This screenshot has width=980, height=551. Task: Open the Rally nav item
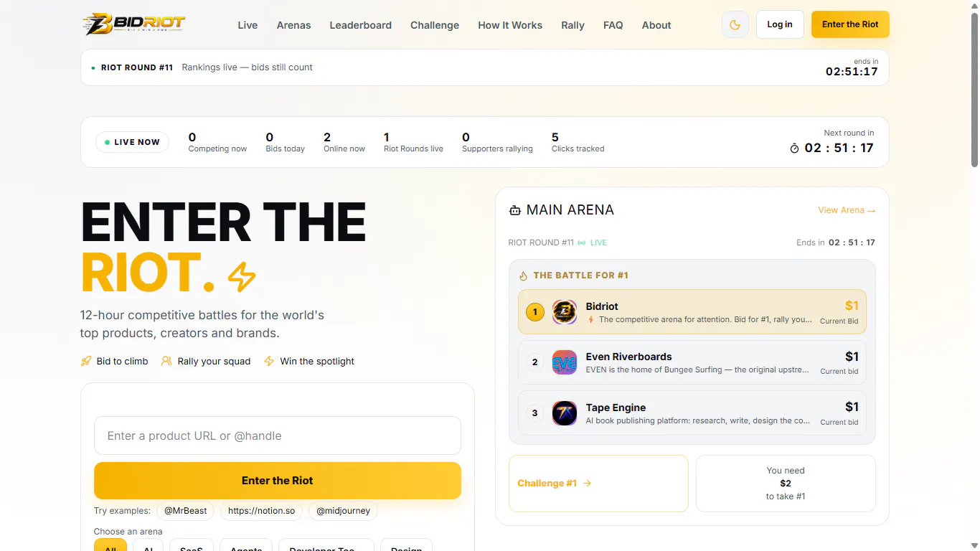click(573, 25)
